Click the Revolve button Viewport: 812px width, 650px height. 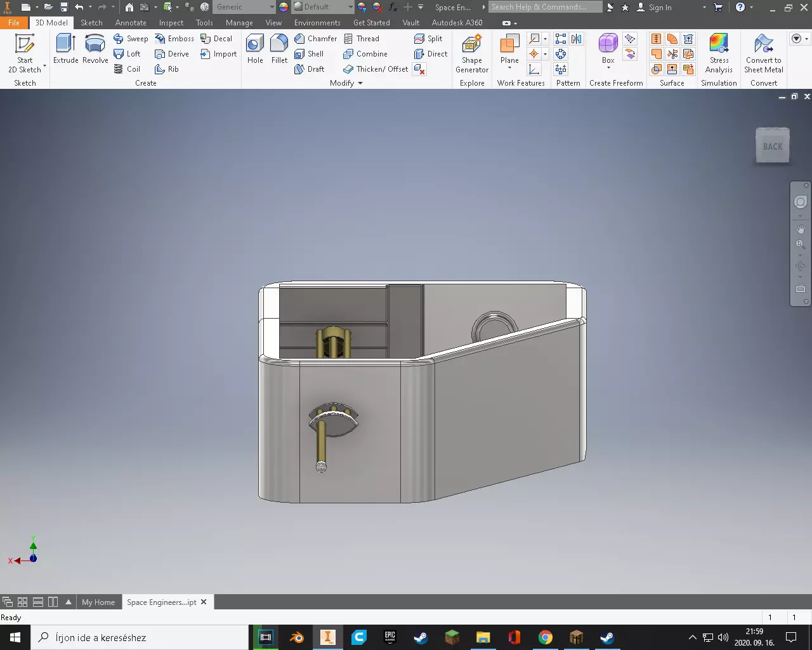[x=95, y=49]
